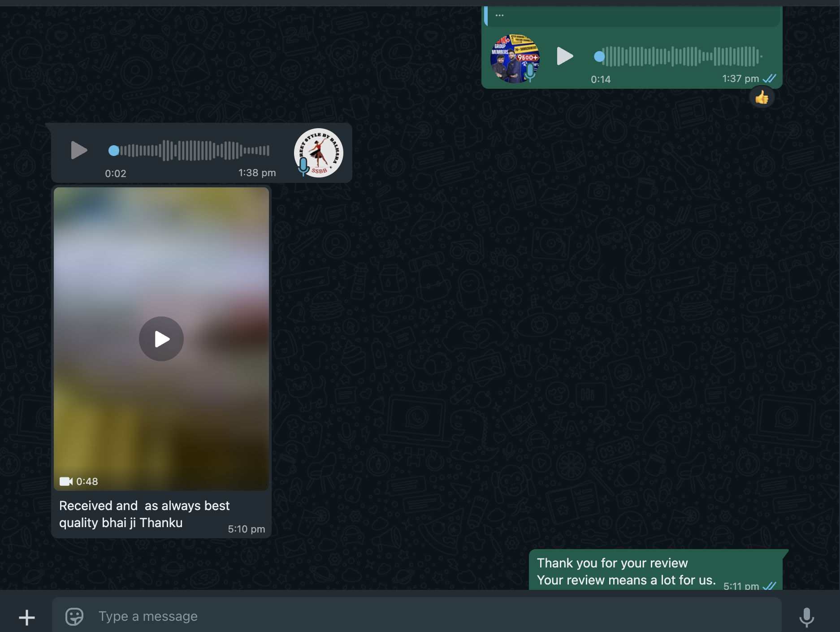Click the thumbs up reaction emoji
The image size is (840, 632).
(762, 98)
